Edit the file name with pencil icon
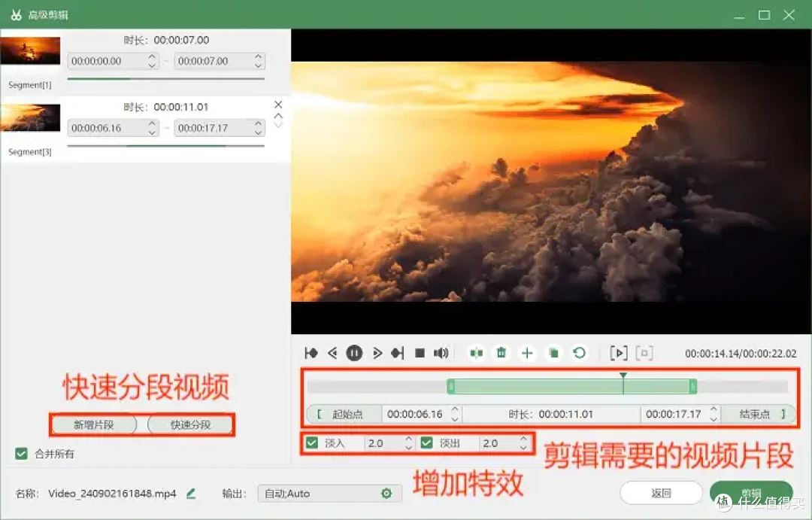Viewport: 812px width, 520px height. coord(190,494)
